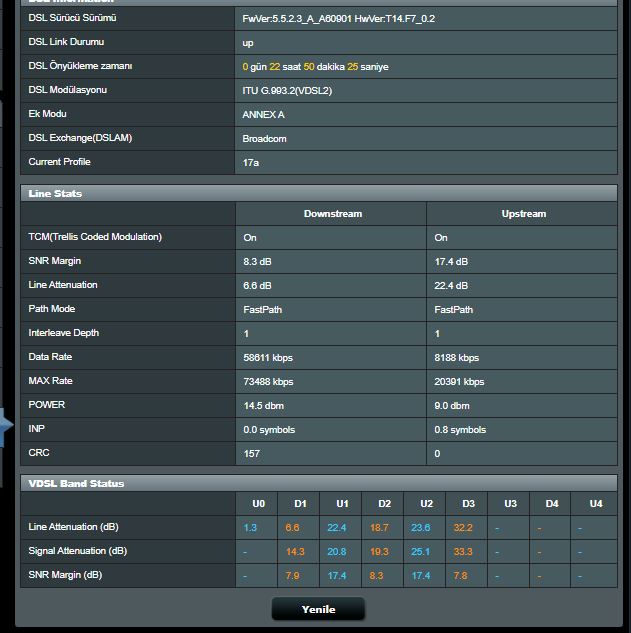Click the U0 band column header
The height and width of the screenshot is (633, 631).
tap(258, 504)
